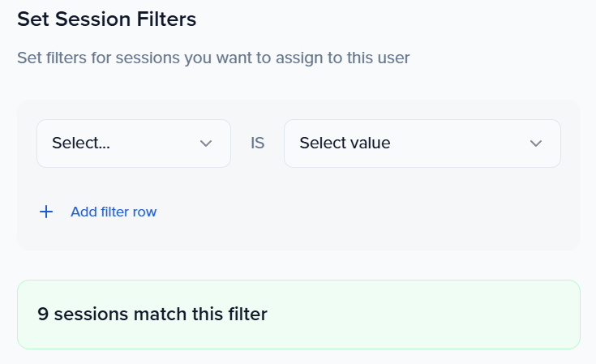Click the filter description text below heading
This screenshot has width=596, height=364.
click(x=213, y=58)
